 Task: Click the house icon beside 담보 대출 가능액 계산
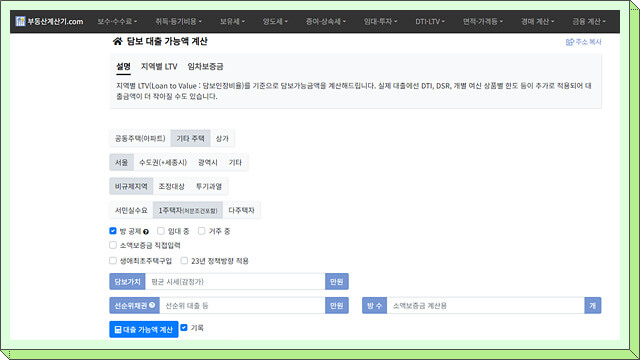click(x=118, y=41)
